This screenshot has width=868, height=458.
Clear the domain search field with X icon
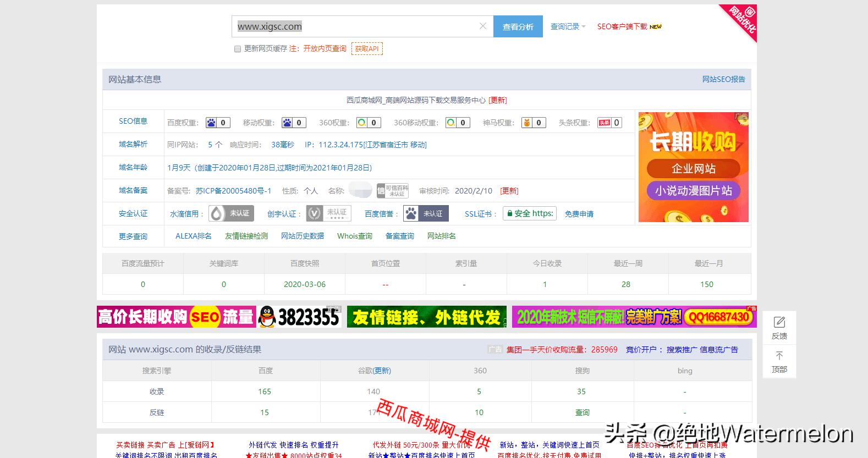click(482, 26)
